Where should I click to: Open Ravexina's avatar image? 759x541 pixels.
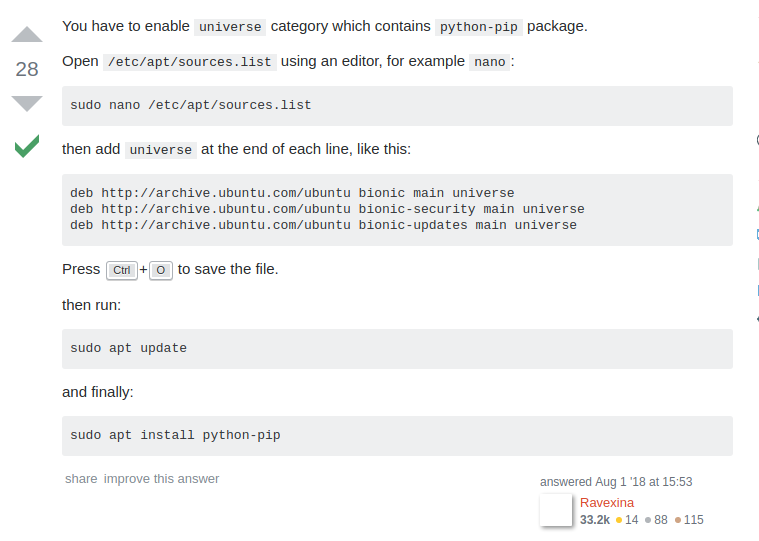[x=556, y=510]
